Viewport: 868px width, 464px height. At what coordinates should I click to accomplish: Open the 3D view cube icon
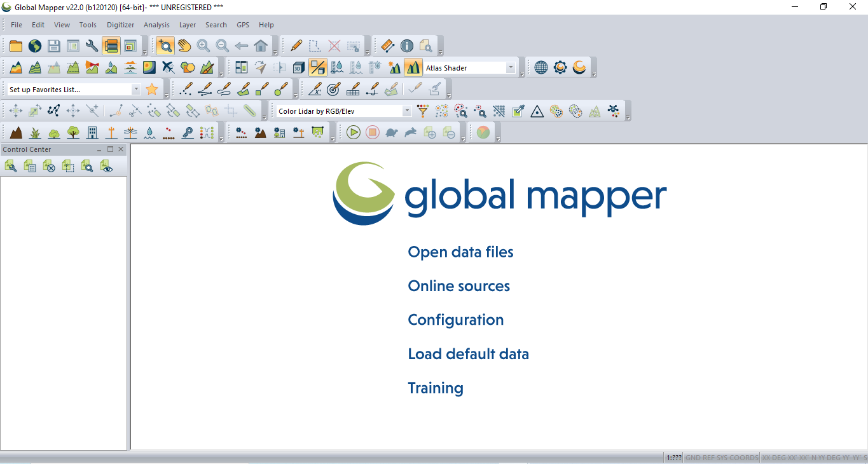tap(299, 67)
